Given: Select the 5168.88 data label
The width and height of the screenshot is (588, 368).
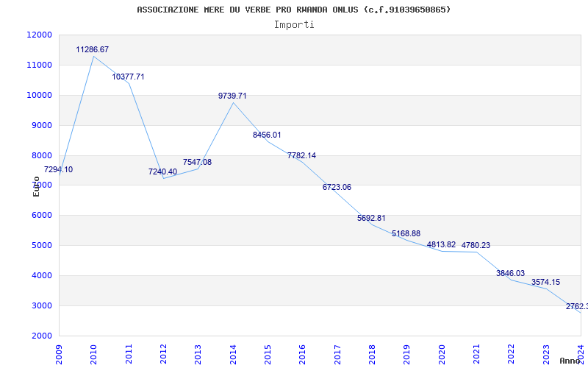Looking at the screenshot, I should click(x=406, y=234).
